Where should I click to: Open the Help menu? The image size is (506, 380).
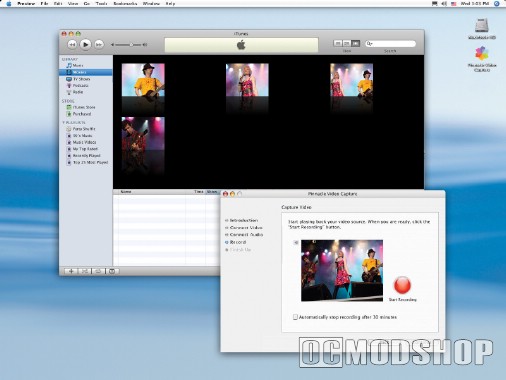pos(170,4)
